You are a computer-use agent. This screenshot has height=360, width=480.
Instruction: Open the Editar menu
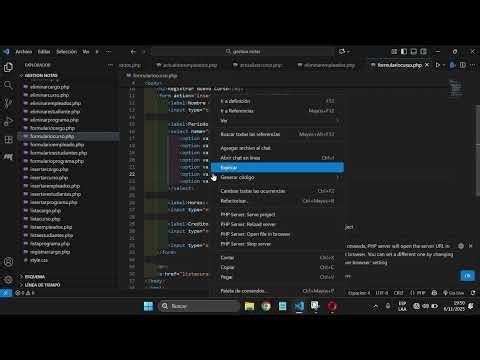click(x=44, y=52)
